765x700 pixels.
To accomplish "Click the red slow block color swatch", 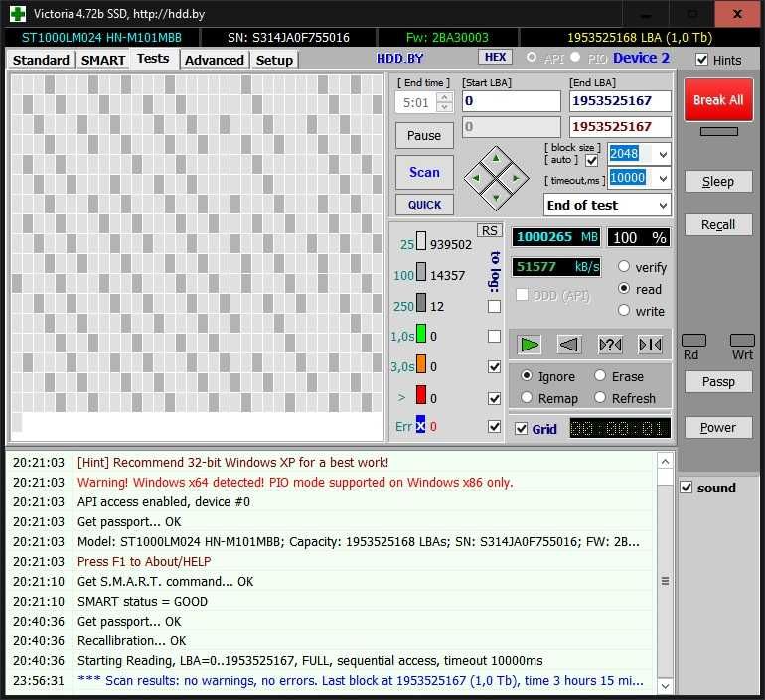I will [x=420, y=395].
